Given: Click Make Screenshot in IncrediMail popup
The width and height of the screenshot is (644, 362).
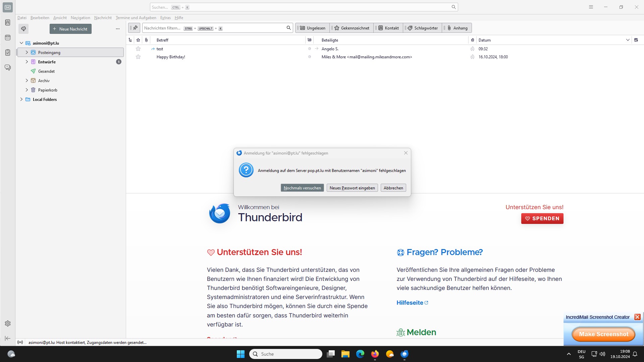Looking at the screenshot, I should coord(603,334).
